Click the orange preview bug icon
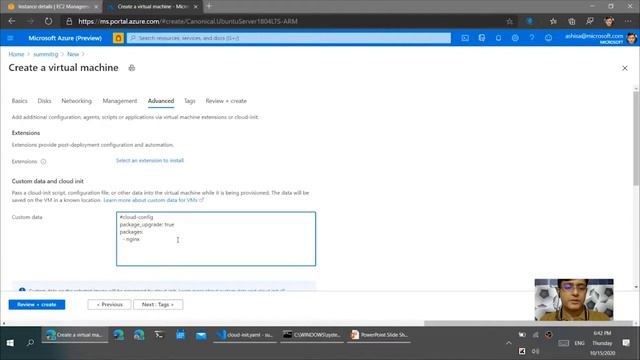The height and width of the screenshot is (360, 640). click(x=118, y=38)
